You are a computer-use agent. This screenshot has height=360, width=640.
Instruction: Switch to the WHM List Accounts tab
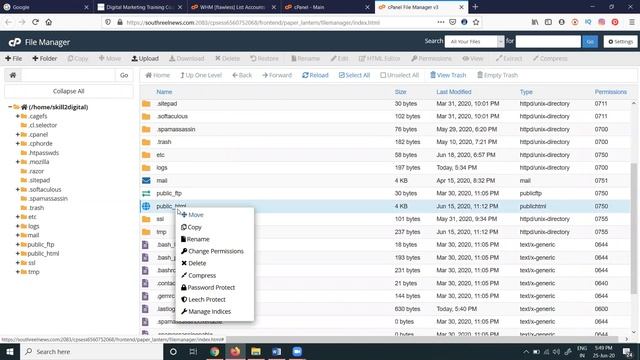[233, 7]
